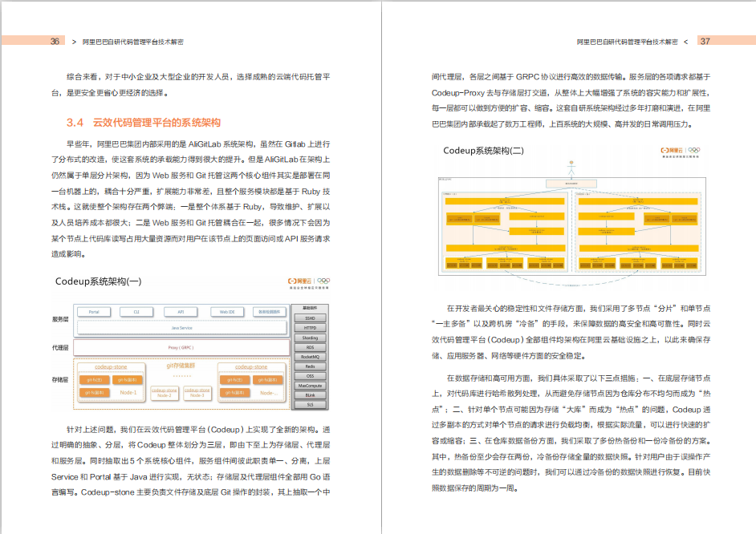Image resolution: width=756 pixels, height=534 pixels.
Task: Click the last line '造成影响。' on left page
Action: coord(68,254)
